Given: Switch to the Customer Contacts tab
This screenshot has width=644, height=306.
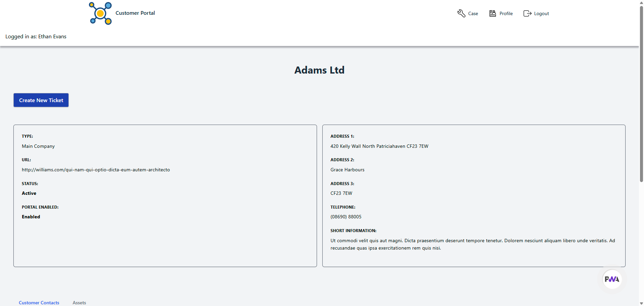Looking at the screenshot, I should [x=39, y=302].
